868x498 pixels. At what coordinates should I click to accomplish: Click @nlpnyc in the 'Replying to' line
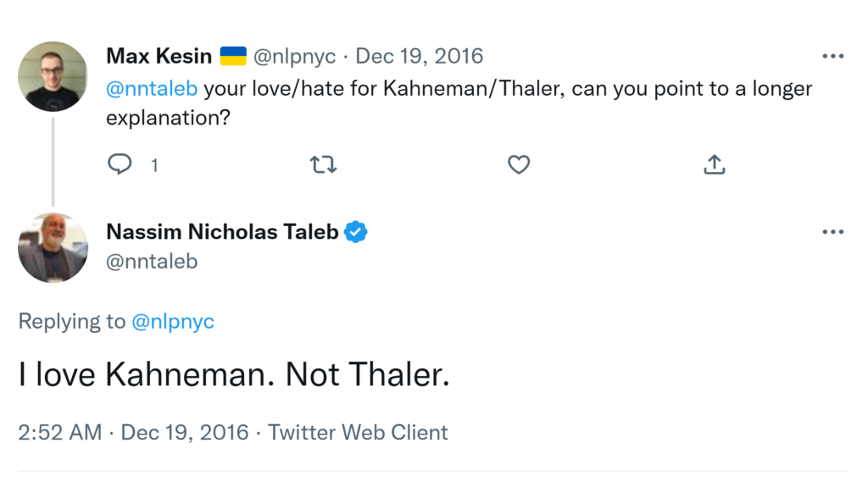pyautogui.click(x=173, y=322)
